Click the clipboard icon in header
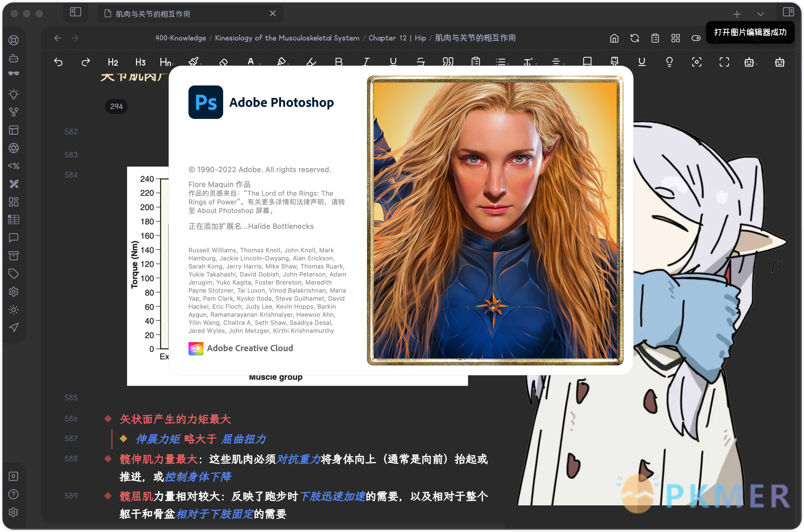Image resolution: width=804 pixels, height=532 pixels. [x=655, y=38]
